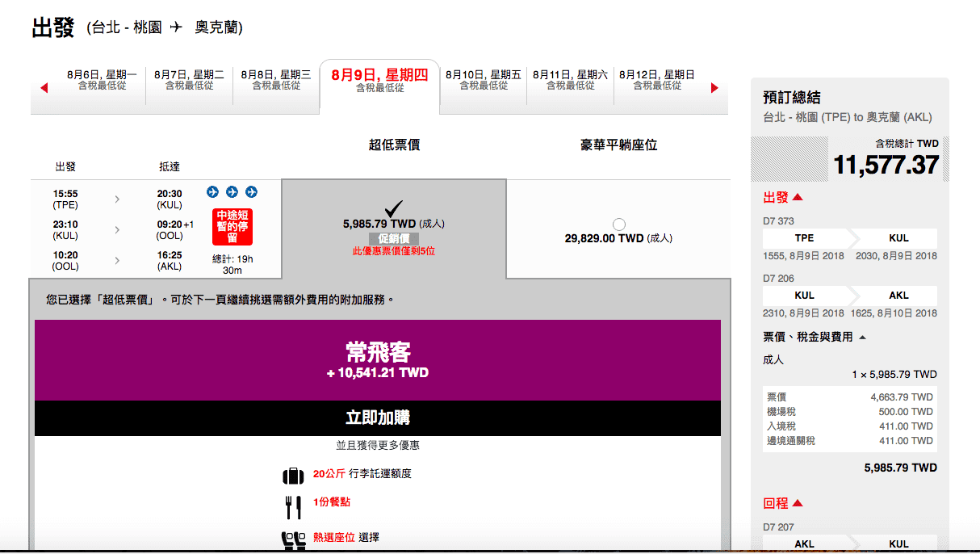
Task: Click the red 中途短暫的停留 stopover badge
Action: pos(232,227)
